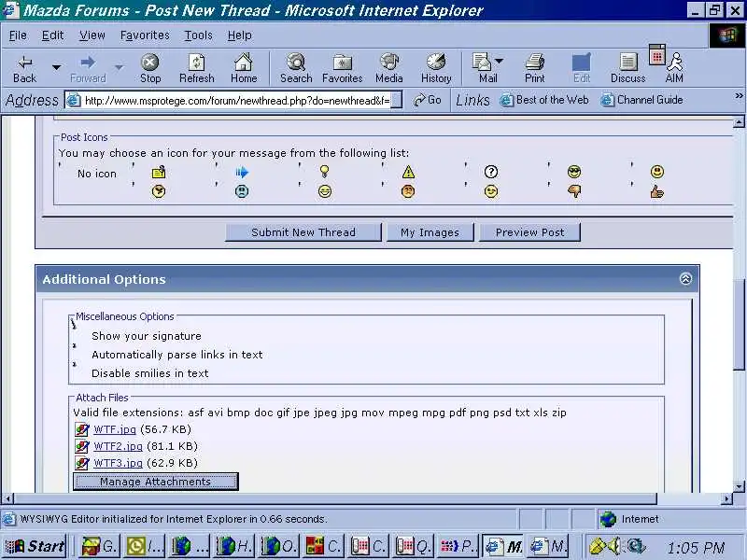Viewport: 747px width, 560px height.
Task: Open the History panel icon
Action: pyautogui.click(x=435, y=67)
